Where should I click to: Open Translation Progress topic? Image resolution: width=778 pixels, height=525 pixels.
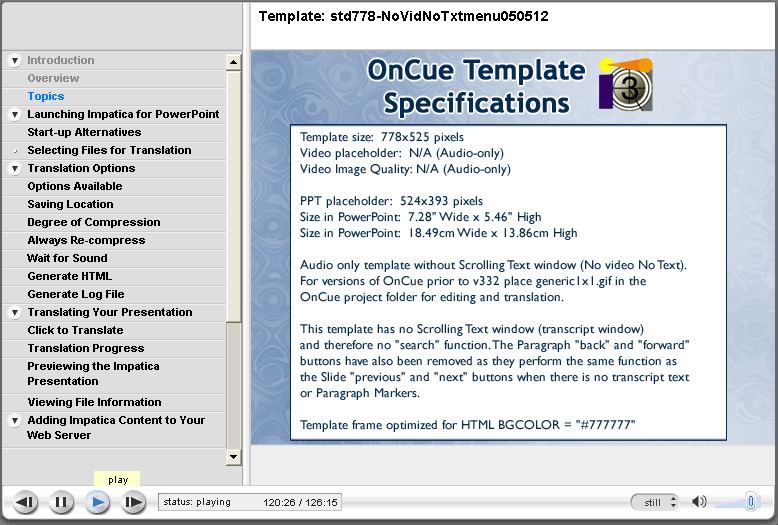pos(86,348)
